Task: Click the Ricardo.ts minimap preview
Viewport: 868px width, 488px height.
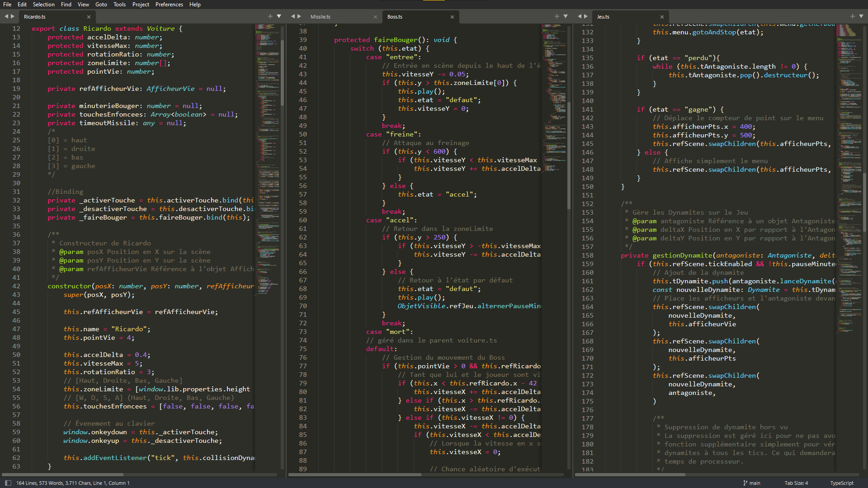Action: click(268, 136)
